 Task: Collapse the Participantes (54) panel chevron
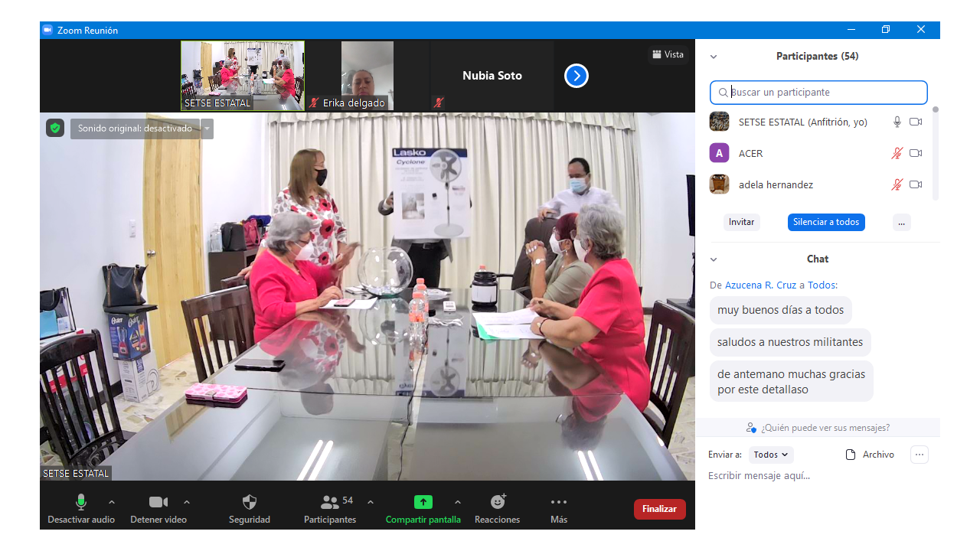(x=714, y=57)
